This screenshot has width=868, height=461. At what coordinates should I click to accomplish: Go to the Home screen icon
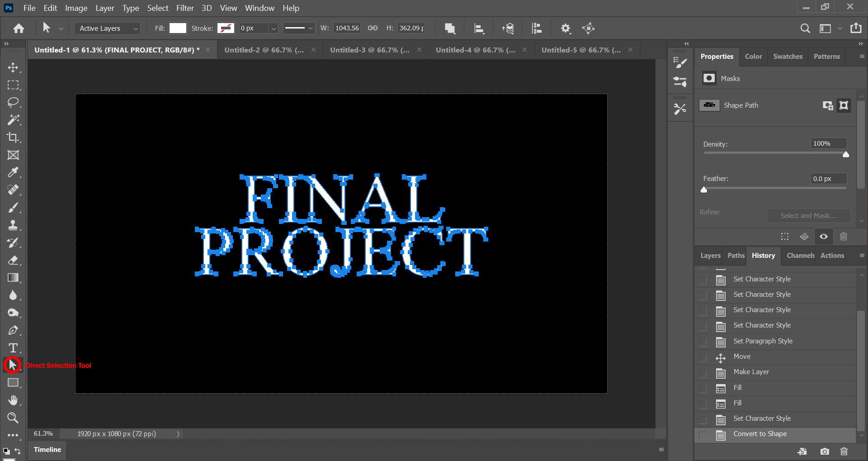pos(19,29)
